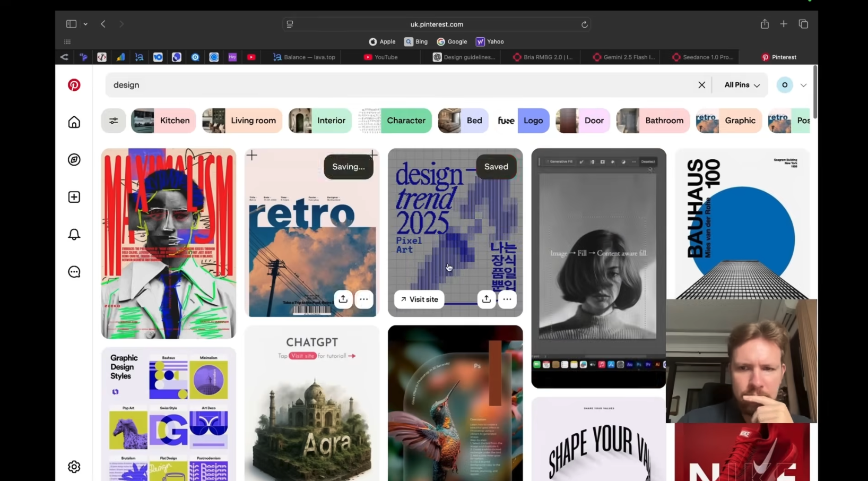Open notifications bell icon
The width and height of the screenshot is (868, 481).
click(x=74, y=234)
